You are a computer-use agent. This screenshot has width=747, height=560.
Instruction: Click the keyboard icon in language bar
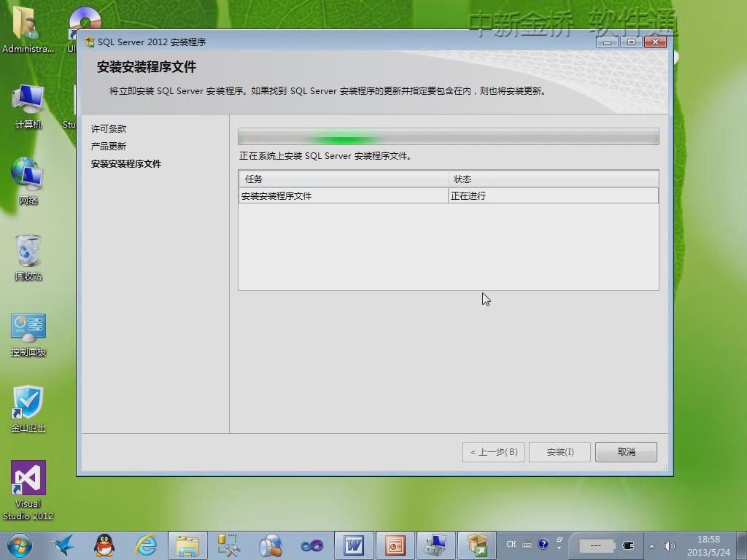(x=527, y=545)
